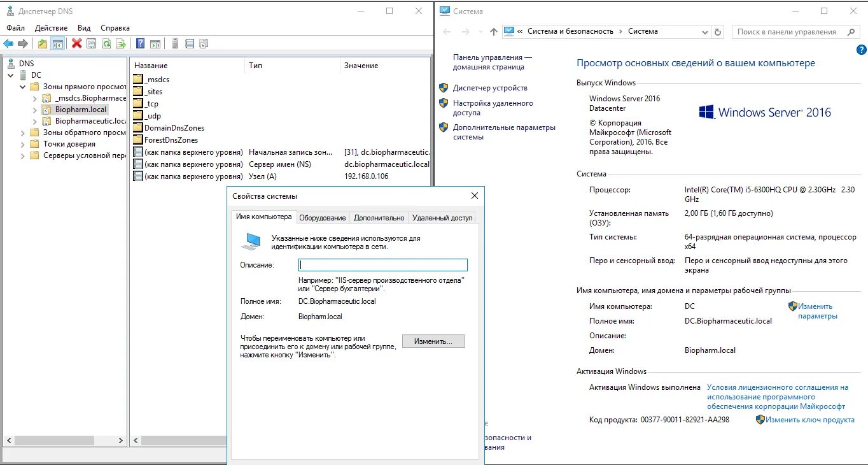Image resolution: width=868 pixels, height=465 pixels.
Task: Click the Up arrow in the System window navigation
Action: point(494,31)
